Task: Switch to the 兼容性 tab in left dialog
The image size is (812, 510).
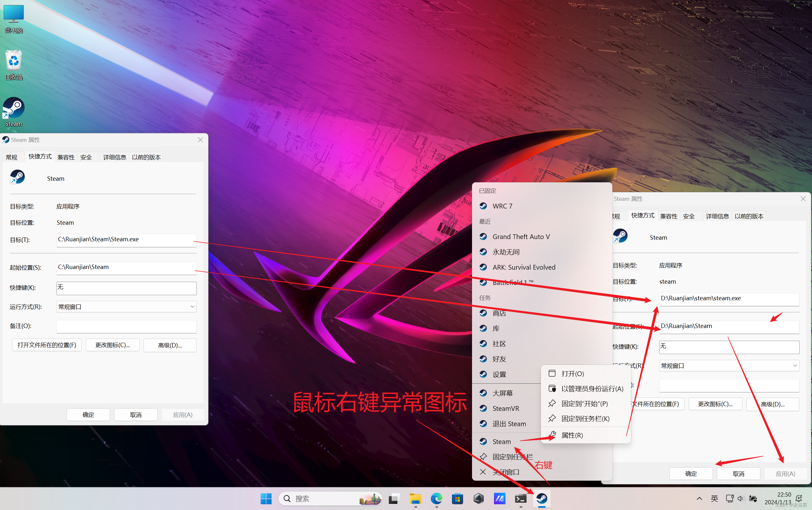Action: 66,157
